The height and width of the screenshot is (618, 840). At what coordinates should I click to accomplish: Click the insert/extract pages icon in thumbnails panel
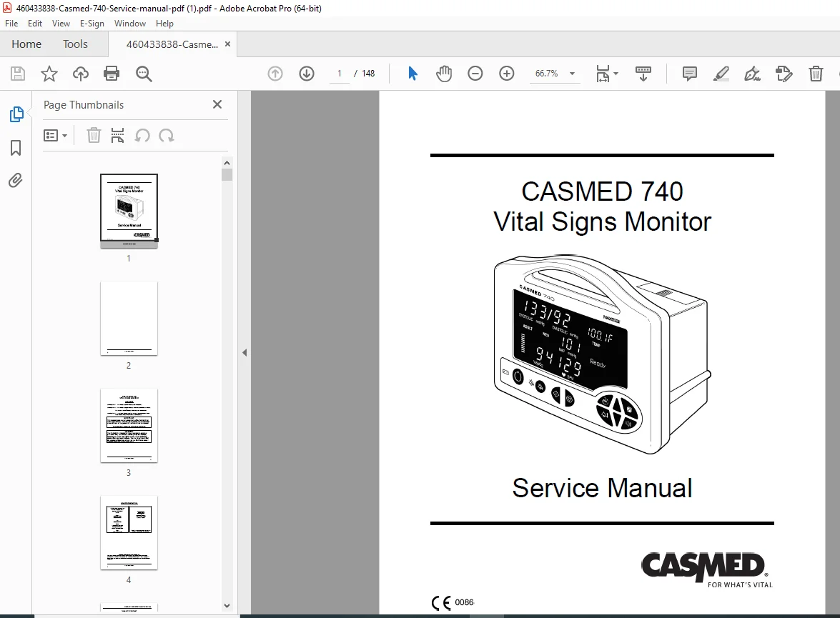pyautogui.click(x=117, y=136)
